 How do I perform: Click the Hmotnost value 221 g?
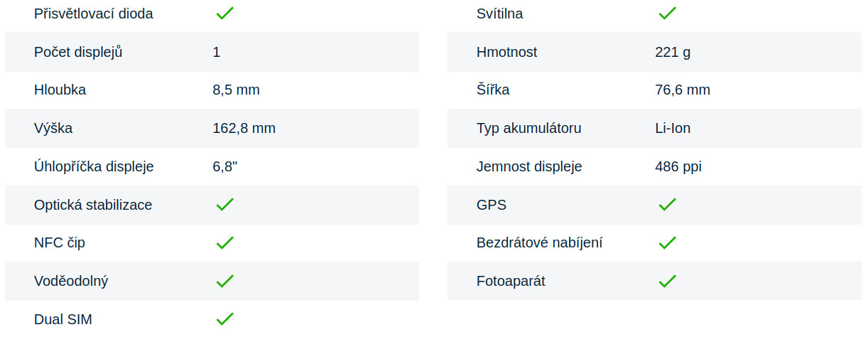pyautogui.click(x=673, y=52)
